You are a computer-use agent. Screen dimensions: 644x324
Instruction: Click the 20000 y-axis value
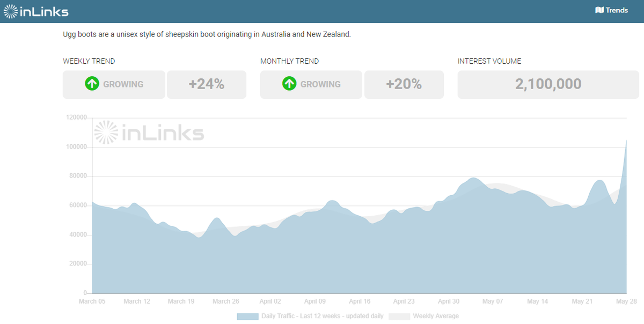click(x=78, y=264)
